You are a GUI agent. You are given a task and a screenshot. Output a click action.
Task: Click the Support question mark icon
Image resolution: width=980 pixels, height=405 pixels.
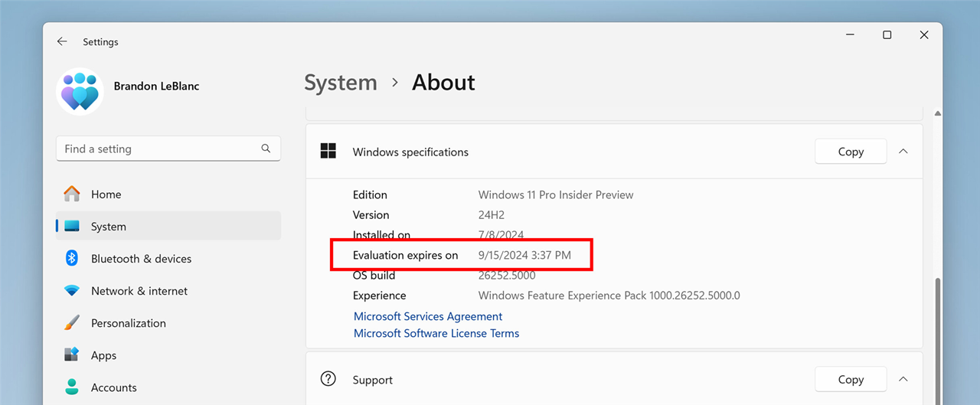click(x=328, y=378)
